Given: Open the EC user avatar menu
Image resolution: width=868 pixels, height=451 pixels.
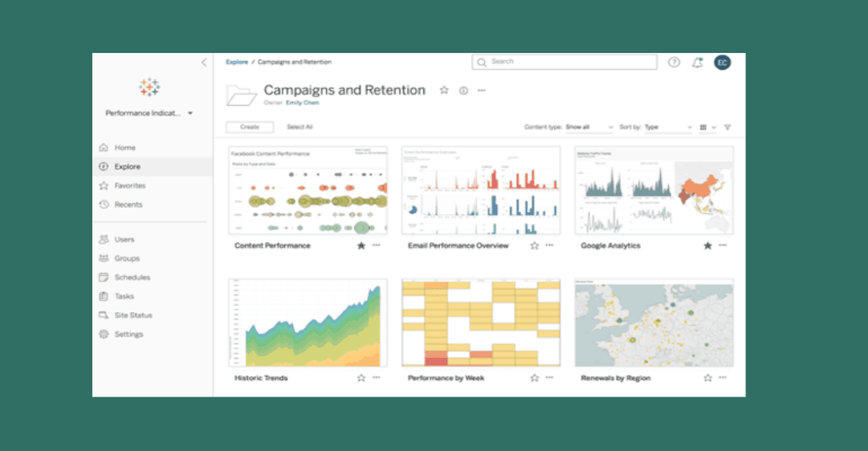Looking at the screenshot, I should click(x=723, y=63).
